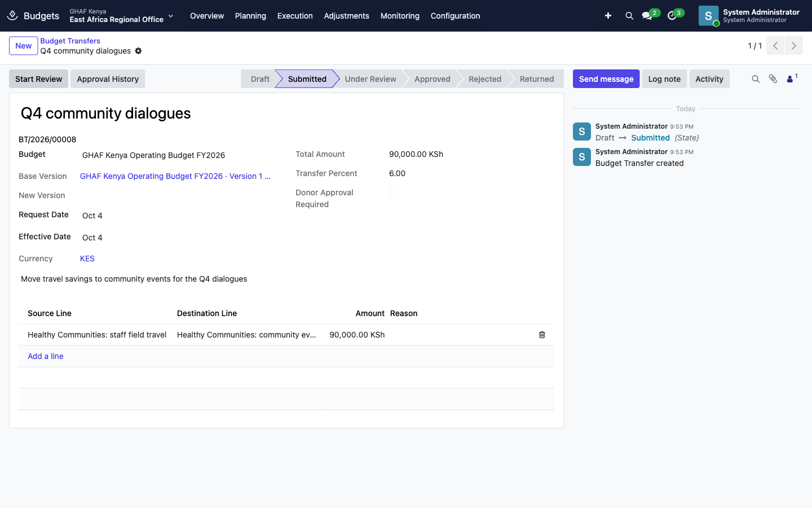This screenshot has height=508, width=812.
Task: Click the paperclip attachments icon
Action: [773, 79]
